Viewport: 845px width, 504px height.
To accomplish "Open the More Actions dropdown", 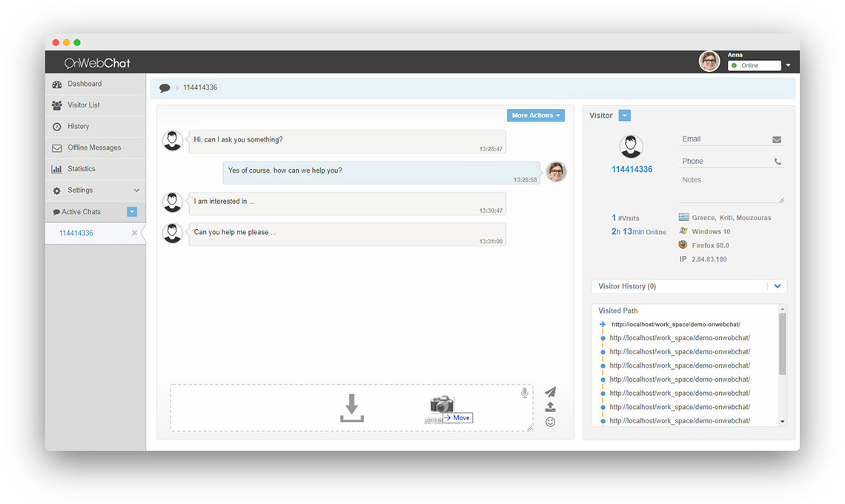I will (x=535, y=115).
